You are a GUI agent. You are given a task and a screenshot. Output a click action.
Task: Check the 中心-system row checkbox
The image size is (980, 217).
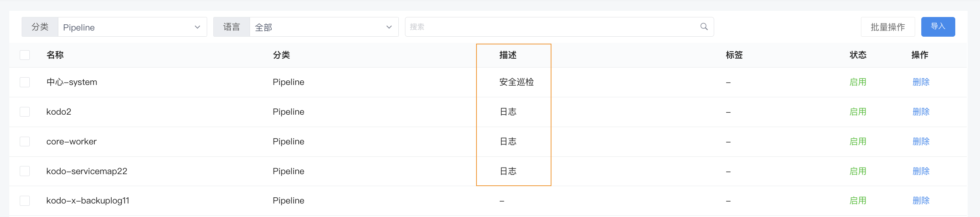coord(25,82)
